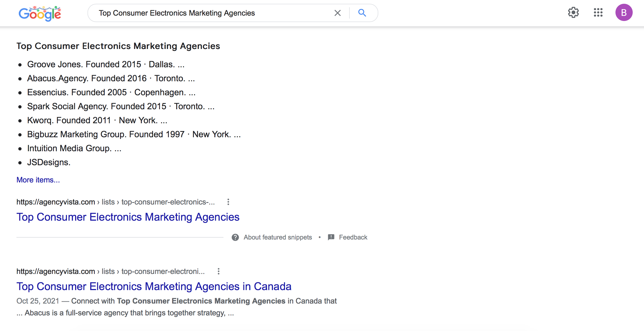This screenshot has height=331, width=644.
Task: Click the Essencius. Founded 2005 list item
Action: pos(111,92)
